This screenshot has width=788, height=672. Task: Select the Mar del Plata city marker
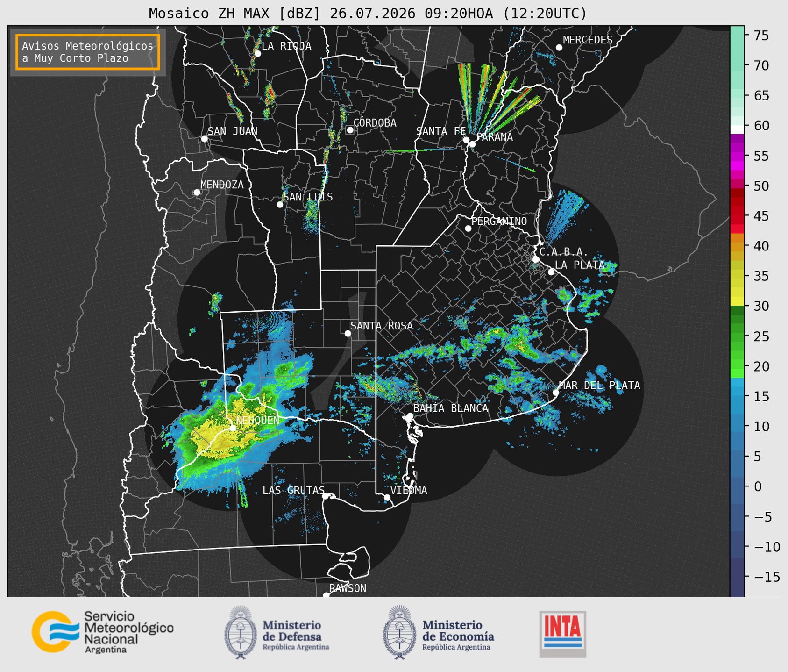coord(556,393)
